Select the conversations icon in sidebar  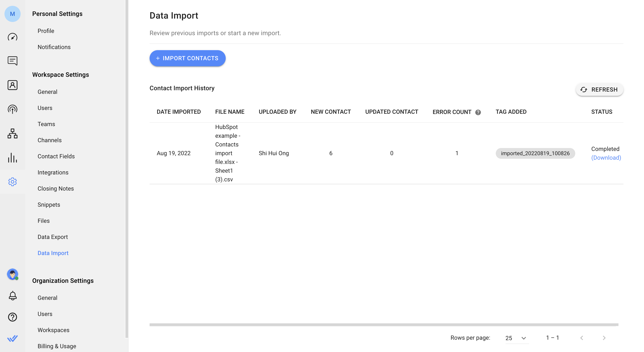[x=13, y=61]
